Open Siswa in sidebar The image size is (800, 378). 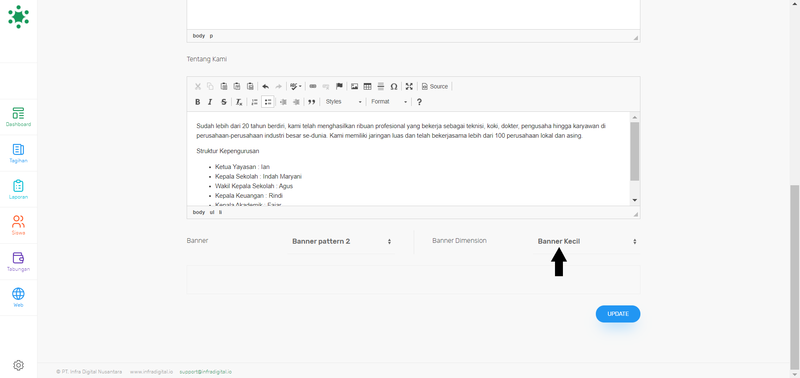(18, 225)
